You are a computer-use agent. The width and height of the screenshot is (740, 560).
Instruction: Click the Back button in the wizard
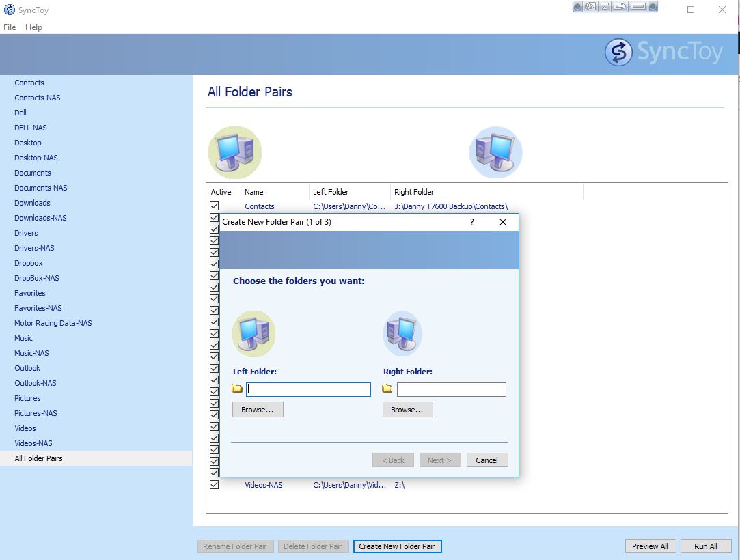click(393, 460)
